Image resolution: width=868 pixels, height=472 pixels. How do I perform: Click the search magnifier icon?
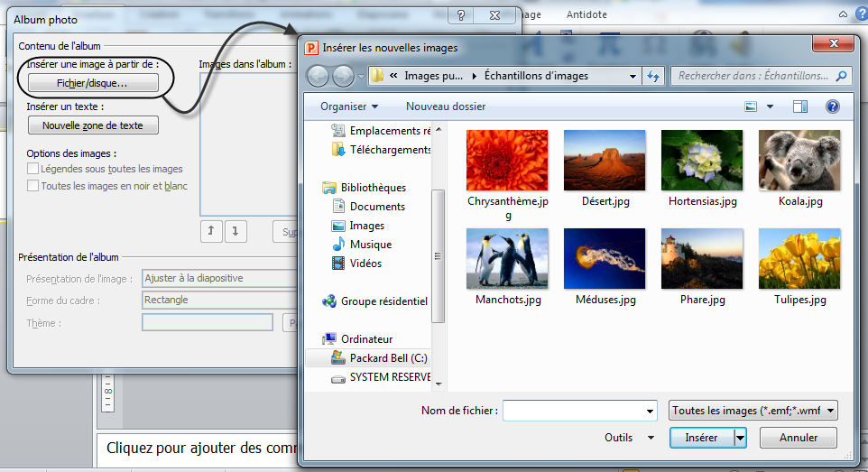[842, 76]
